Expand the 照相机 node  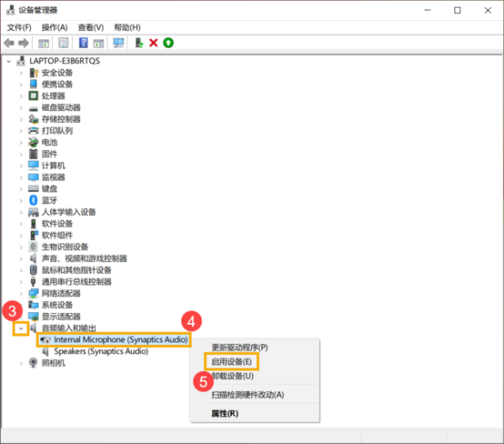(21, 363)
